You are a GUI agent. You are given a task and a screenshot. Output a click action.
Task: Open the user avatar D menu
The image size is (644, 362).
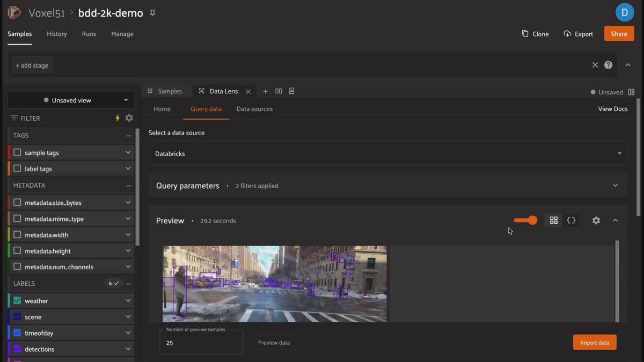[625, 12]
